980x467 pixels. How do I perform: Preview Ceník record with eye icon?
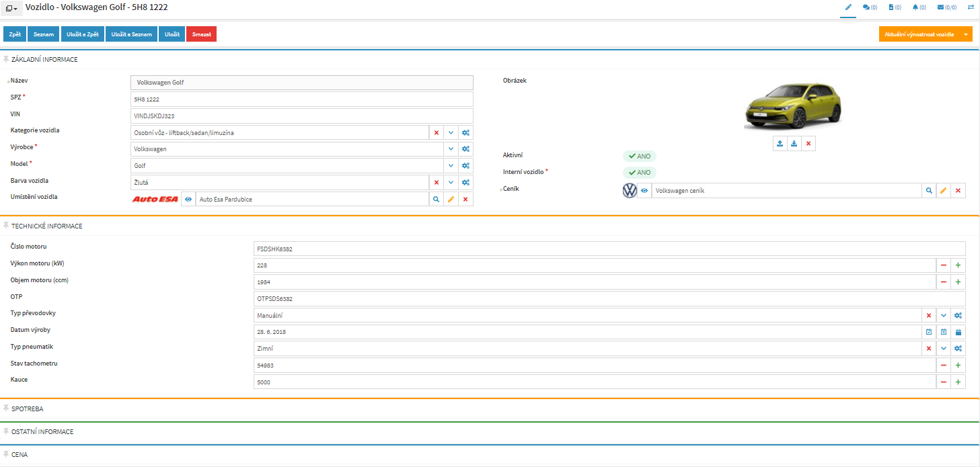pyautogui.click(x=644, y=191)
